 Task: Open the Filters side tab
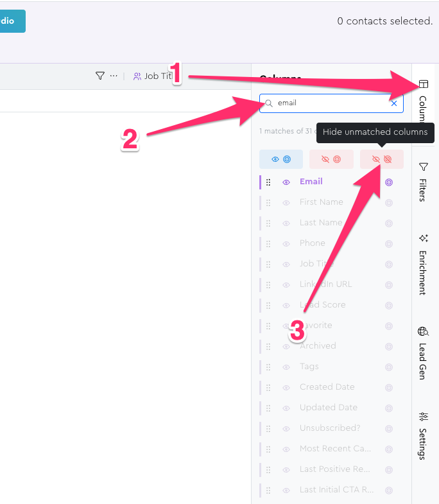click(x=423, y=182)
